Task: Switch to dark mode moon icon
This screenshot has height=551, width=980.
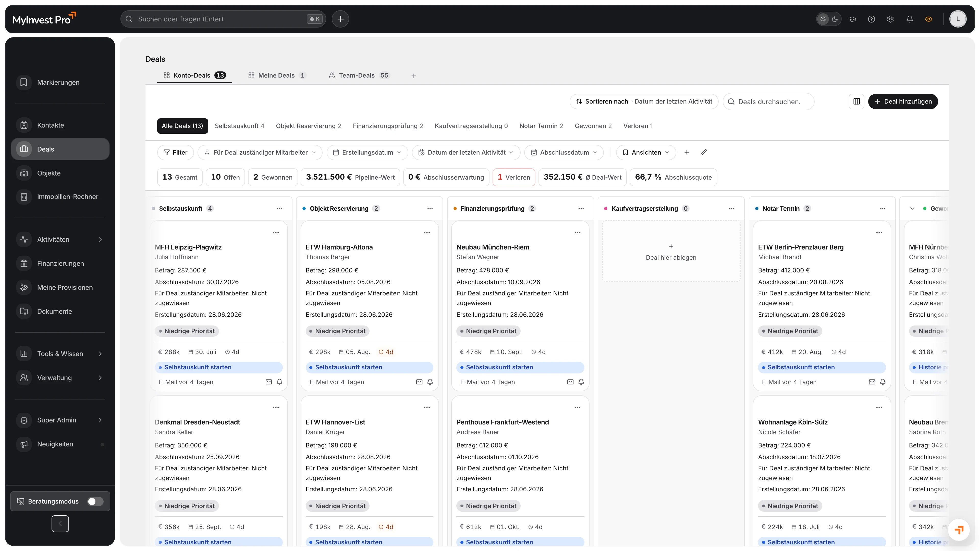Action: 835,19
